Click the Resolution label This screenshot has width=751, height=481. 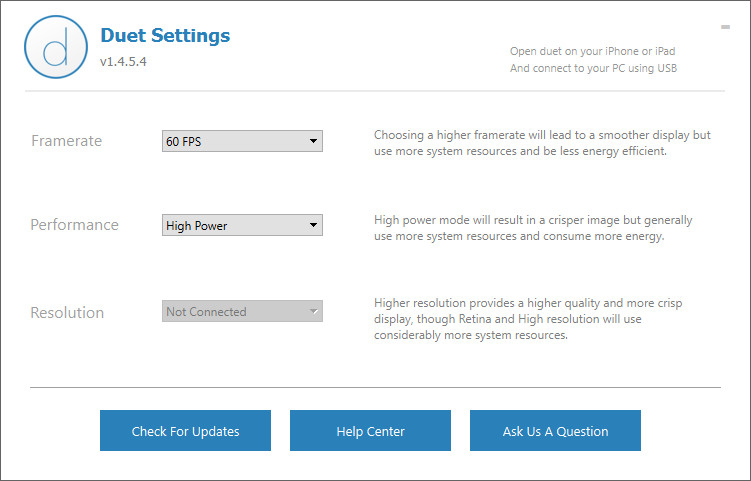pyautogui.click(x=67, y=312)
